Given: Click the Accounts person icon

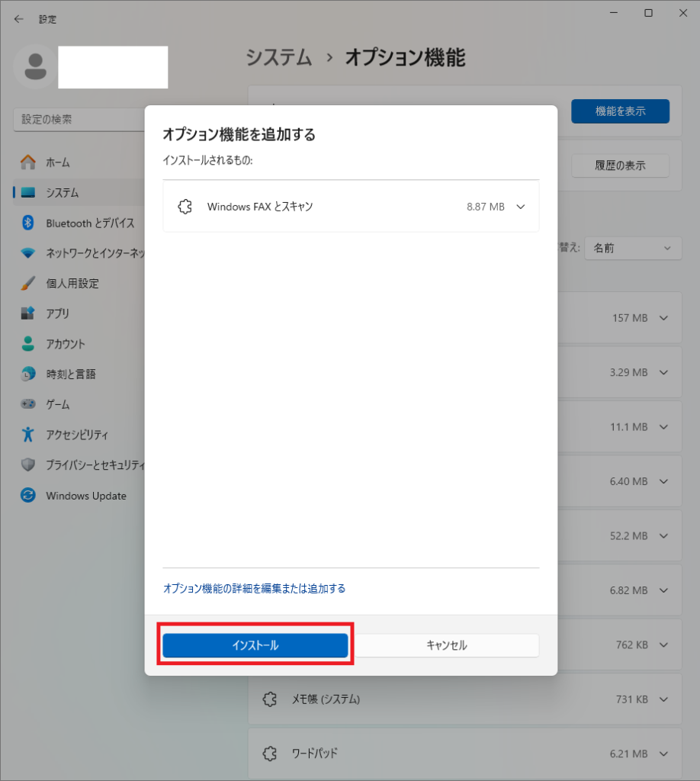Looking at the screenshot, I should [x=28, y=343].
